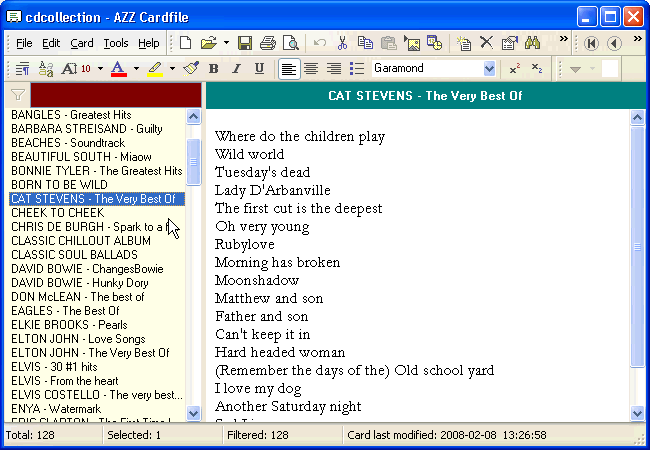This screenshot has height=450, width=650.
Task: Click the card list scroll down arrow
Action: 194,413
